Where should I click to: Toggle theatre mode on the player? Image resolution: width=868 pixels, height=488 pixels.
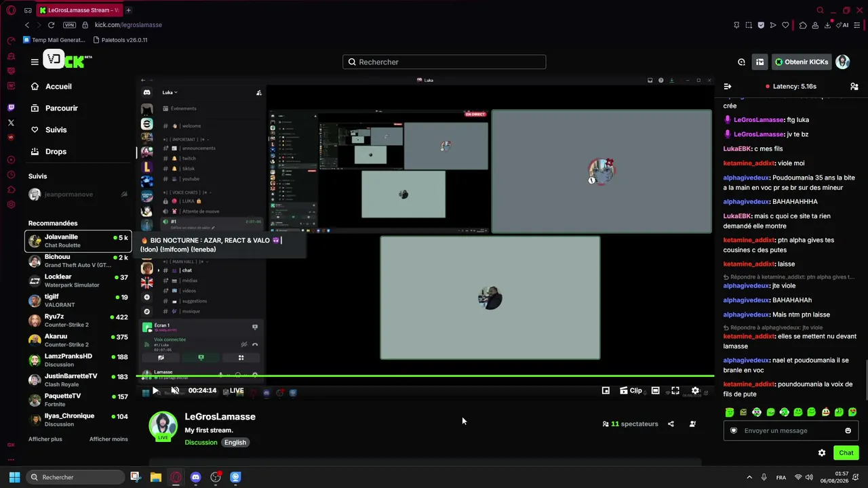[x=655, y=390]
